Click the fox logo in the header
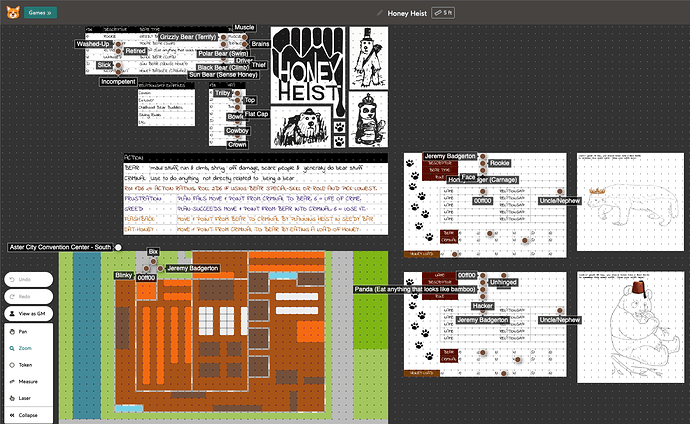 click(13, 12)
